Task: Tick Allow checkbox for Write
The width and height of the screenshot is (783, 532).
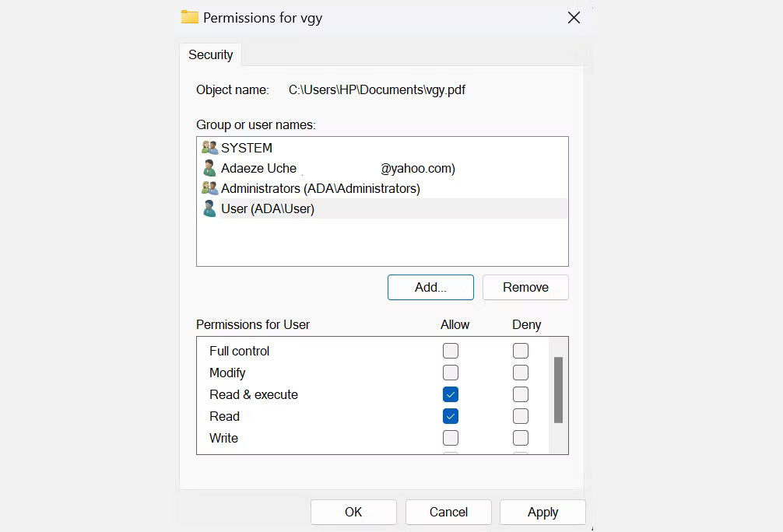Action: click(x=451, y=438)
